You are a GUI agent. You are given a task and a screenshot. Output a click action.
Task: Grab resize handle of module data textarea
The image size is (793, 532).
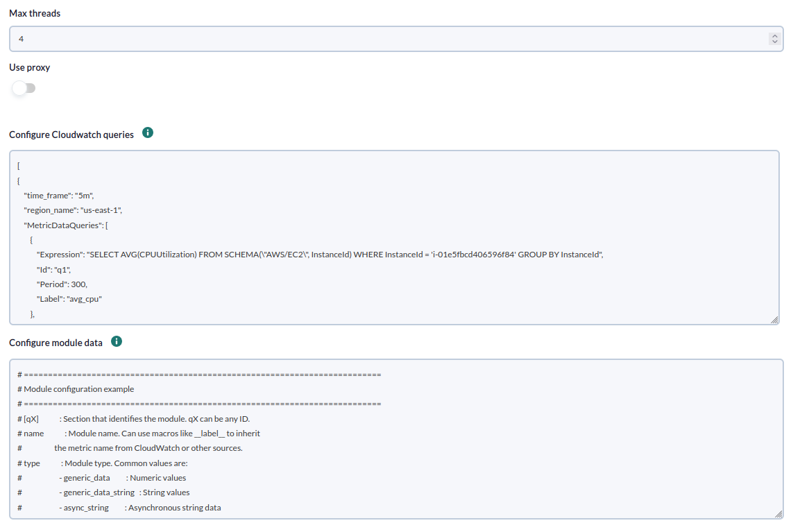click(778, 514)
